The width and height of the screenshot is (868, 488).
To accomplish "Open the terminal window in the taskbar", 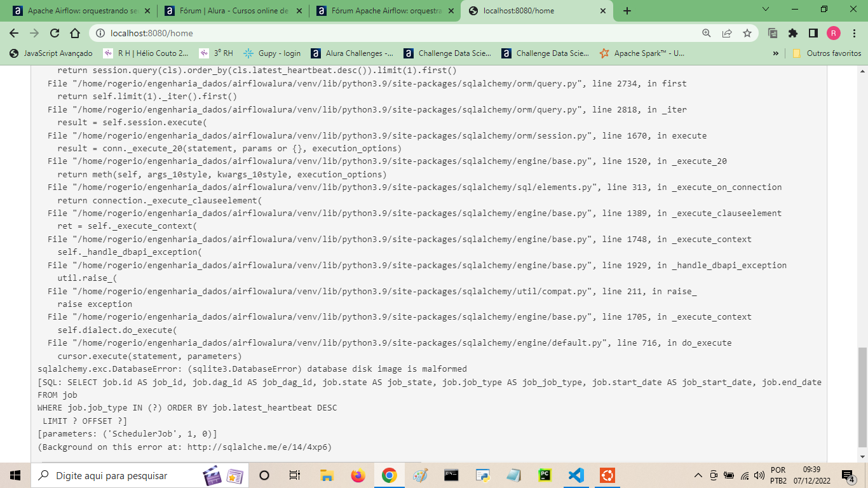I will [451, 475].
